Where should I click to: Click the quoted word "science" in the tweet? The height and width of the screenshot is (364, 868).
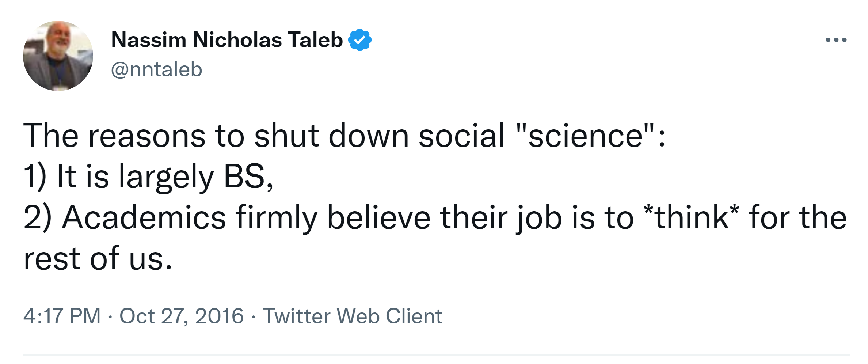click(x=585, y=136)
